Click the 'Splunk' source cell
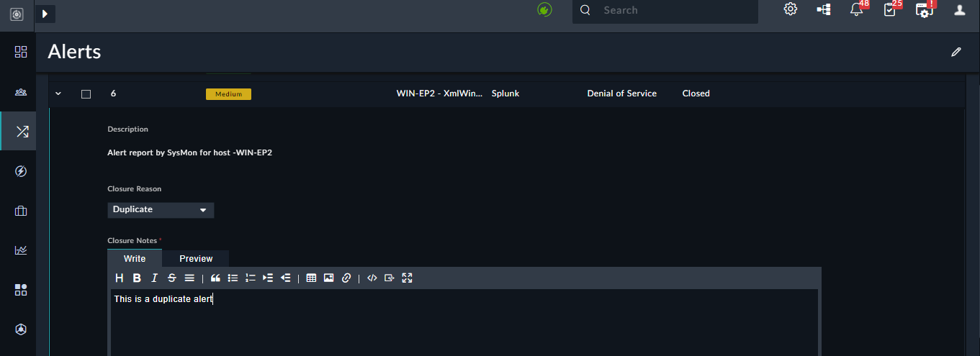 (x=505, y=93)
